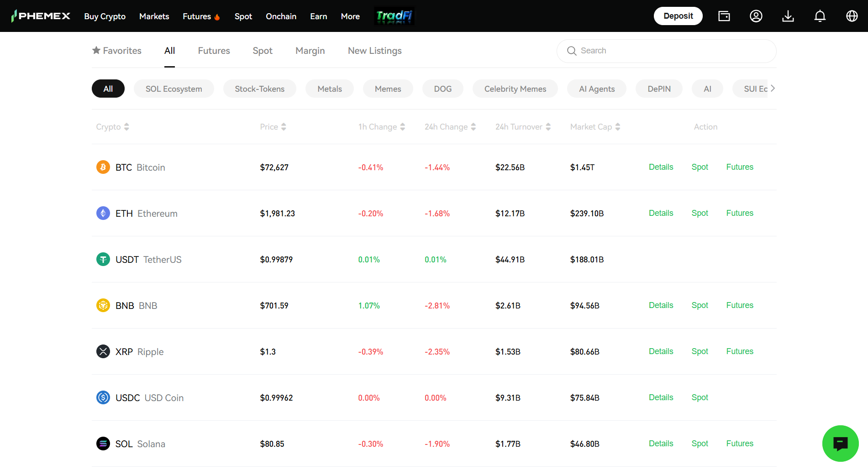
Task: Filter by Memes category
Action: (388, 89)
